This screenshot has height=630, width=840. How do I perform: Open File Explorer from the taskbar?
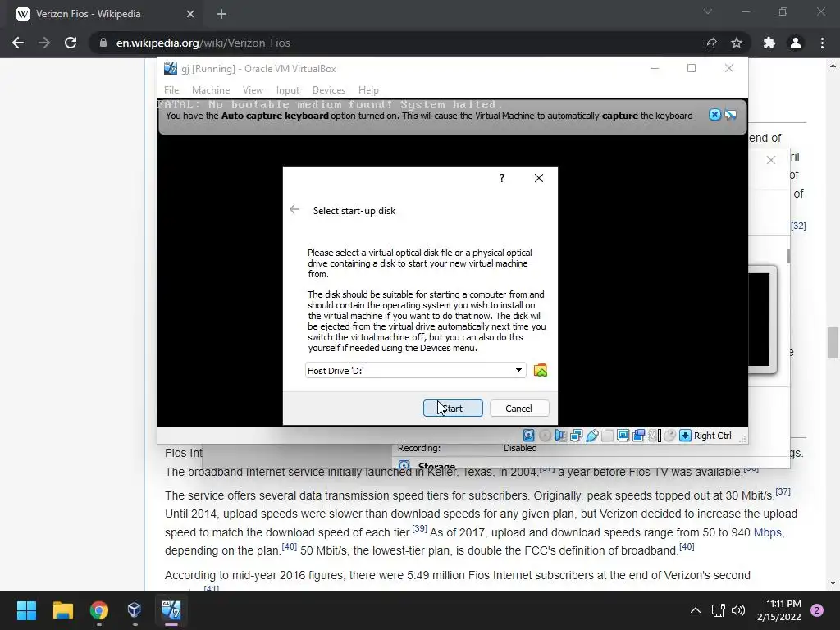pos(62,610)
